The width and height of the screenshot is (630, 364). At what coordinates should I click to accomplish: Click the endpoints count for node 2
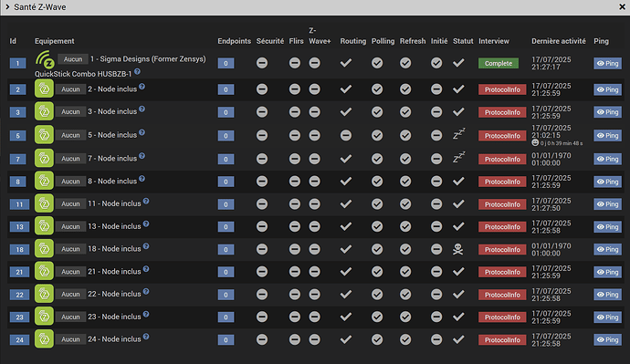[226, 89]
